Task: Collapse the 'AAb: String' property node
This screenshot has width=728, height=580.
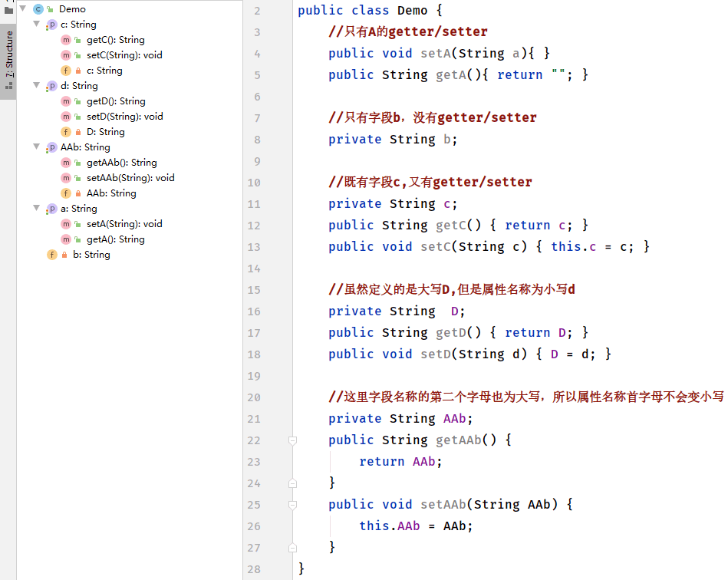Action: pyautogui.click(x=36, y=147)
